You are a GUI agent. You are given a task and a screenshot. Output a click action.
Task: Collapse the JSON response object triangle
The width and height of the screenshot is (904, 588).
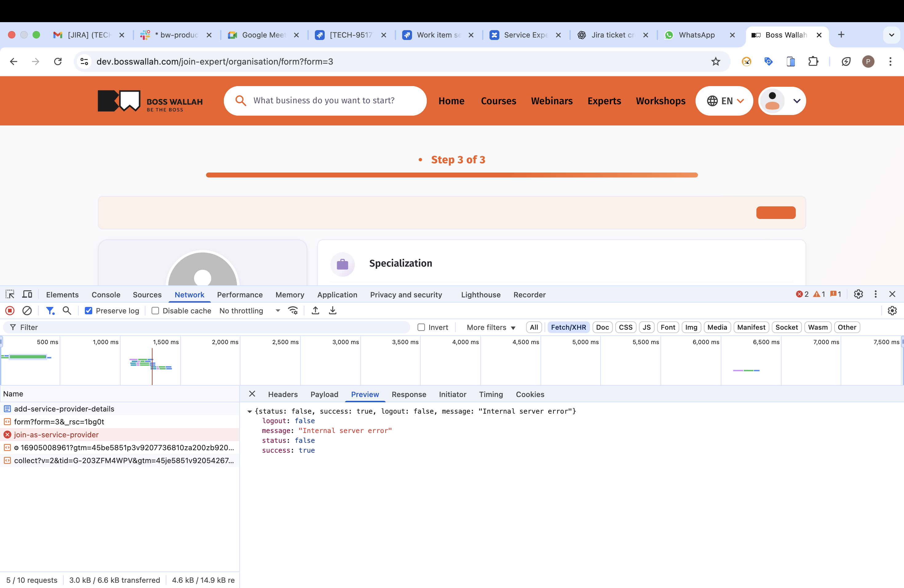tap(250, 411)
